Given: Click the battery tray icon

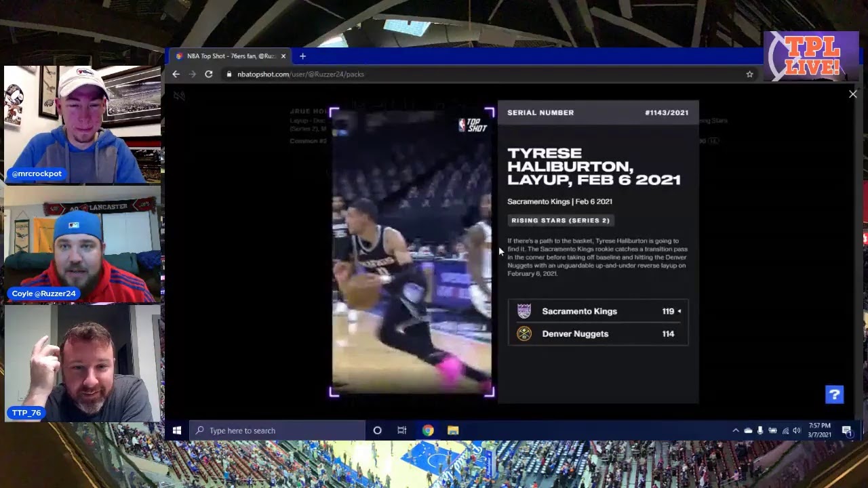Looking at the screenshot, I should pos(772,430).
